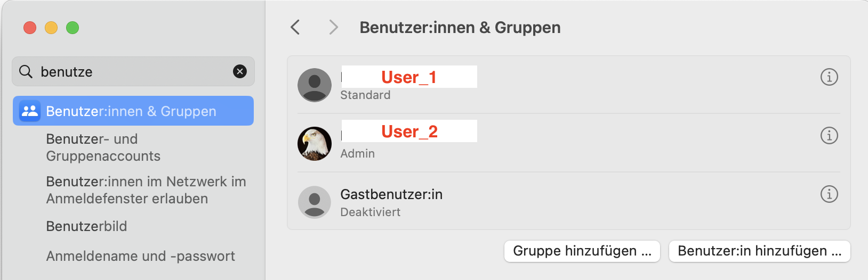868x280 pixels.
Task: Go back with the left chevron
Action: pos(295,27)
